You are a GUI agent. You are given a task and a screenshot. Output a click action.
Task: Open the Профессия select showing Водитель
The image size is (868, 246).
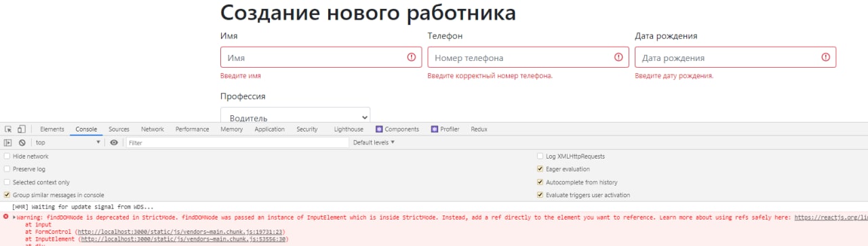(x=295, y=116)
